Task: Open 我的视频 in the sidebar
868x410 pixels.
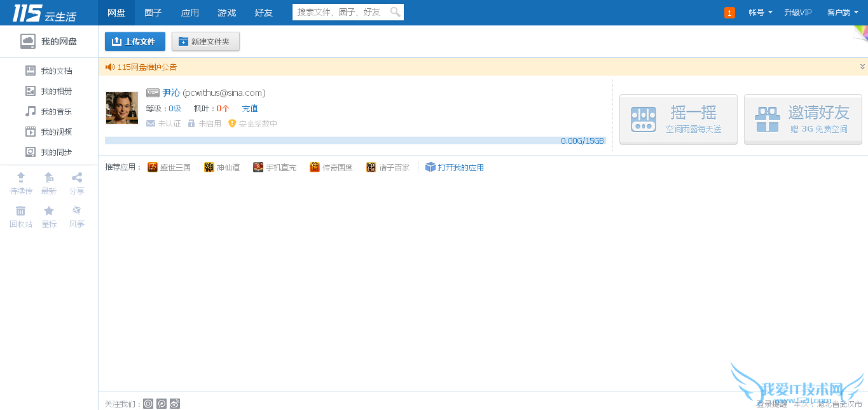Action: click(49, 132)
